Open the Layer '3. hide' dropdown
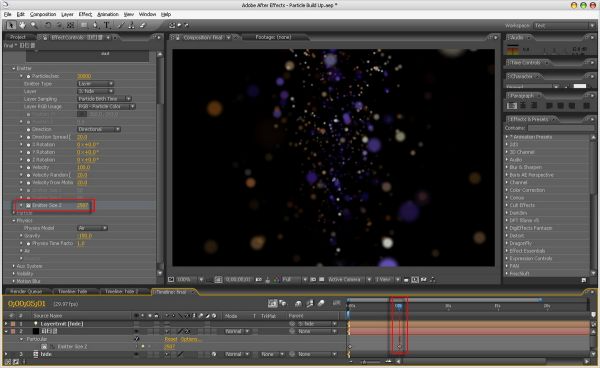 (95, 91)
